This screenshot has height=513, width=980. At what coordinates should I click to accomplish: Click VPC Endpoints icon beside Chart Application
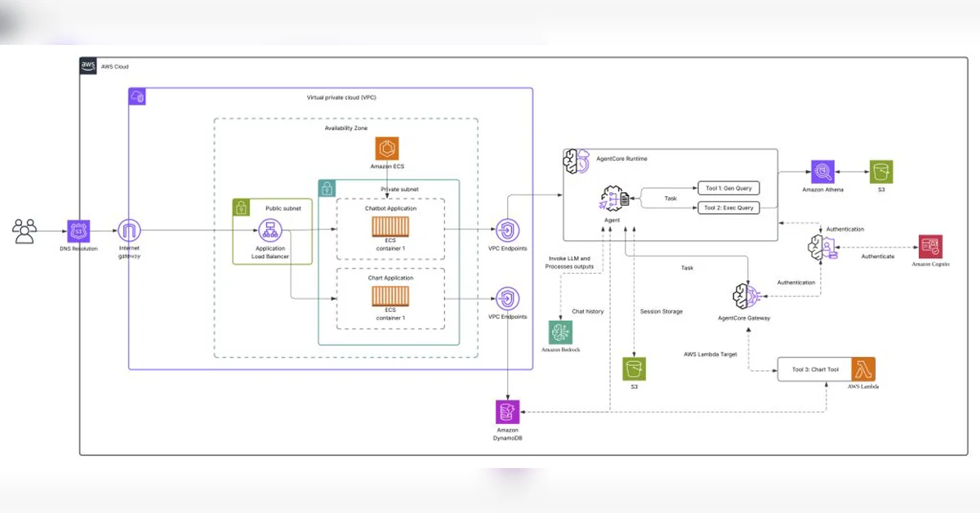508,299
